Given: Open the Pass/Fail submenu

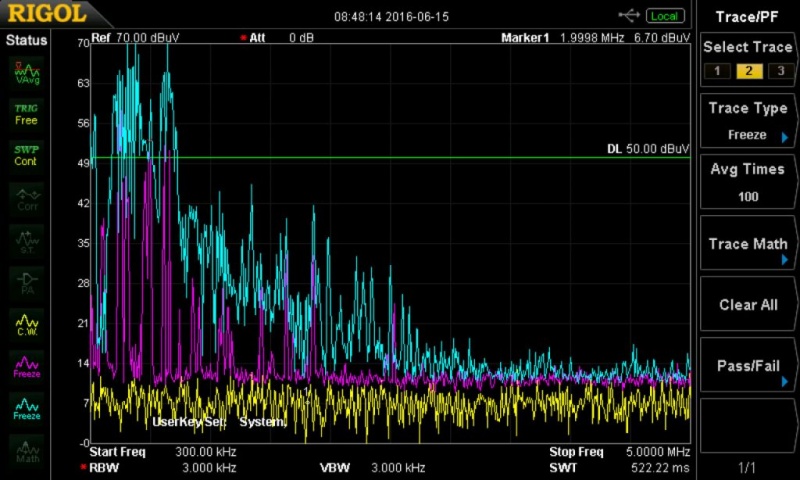Looking at the screenshot, I should 748,366.
